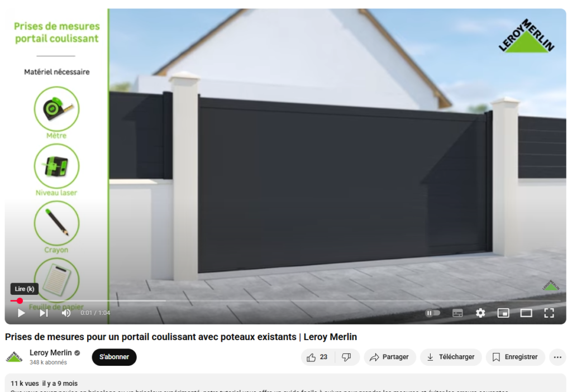Subscribe with the S'abonner button

click(114, 357)
